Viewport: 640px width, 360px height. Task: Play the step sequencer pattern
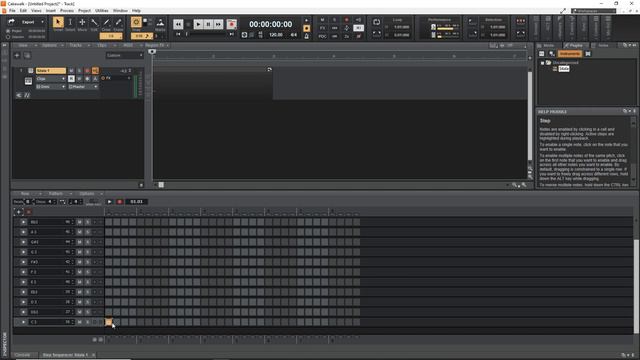coord(109,202)
